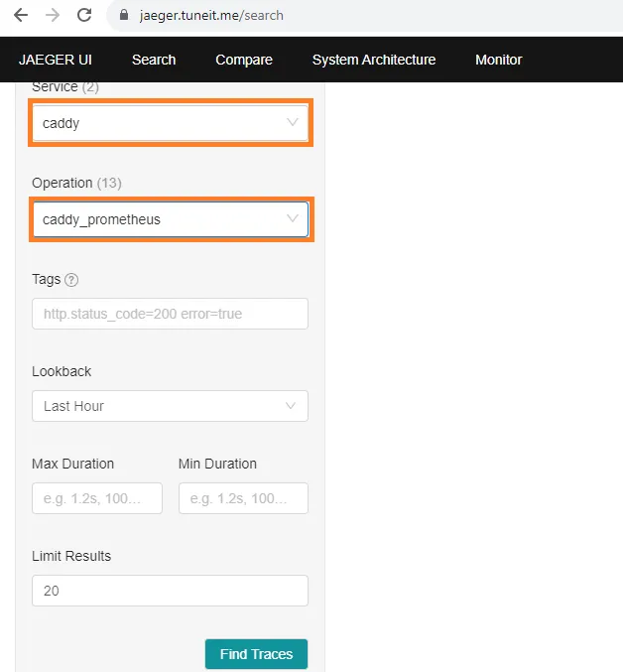
Task: Click the Max Duration input field
Action: tap(97, 498)
